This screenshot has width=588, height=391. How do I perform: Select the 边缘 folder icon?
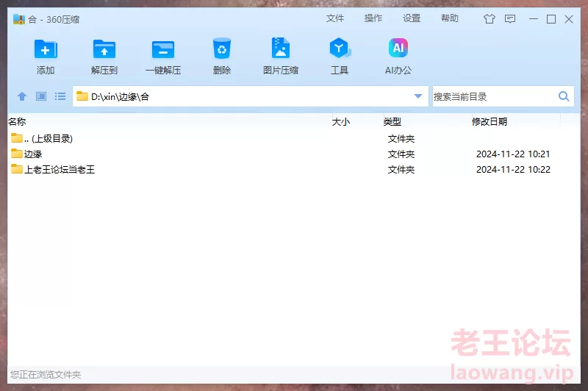16,154
